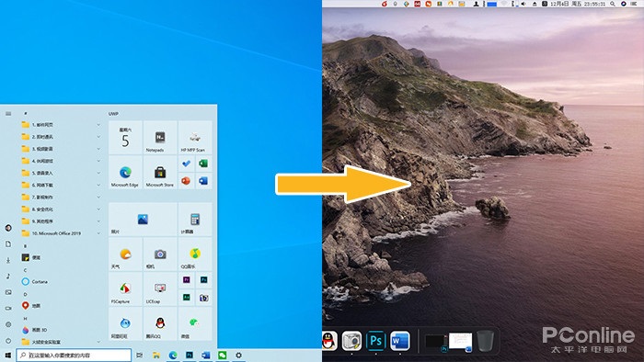Open File Explorer on Windows taskbar
The width and height of the screenshot is (644, 362).
click(156, 355)
